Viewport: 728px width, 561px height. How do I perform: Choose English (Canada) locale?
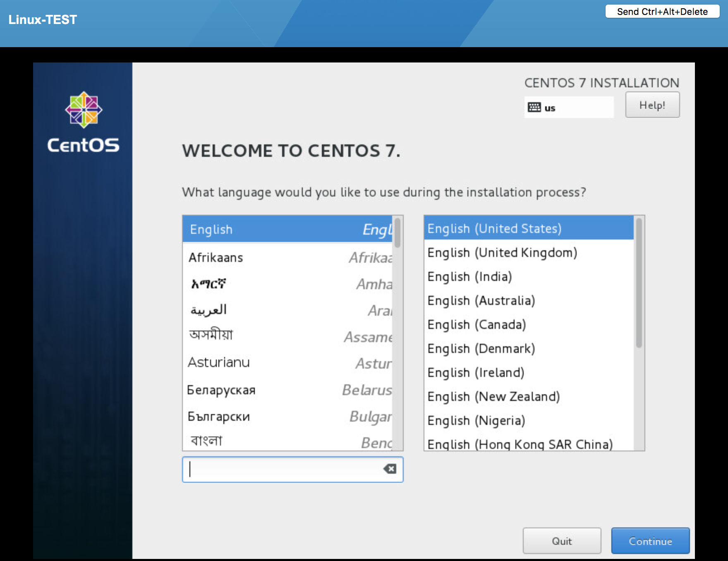[x=529, y=324]
